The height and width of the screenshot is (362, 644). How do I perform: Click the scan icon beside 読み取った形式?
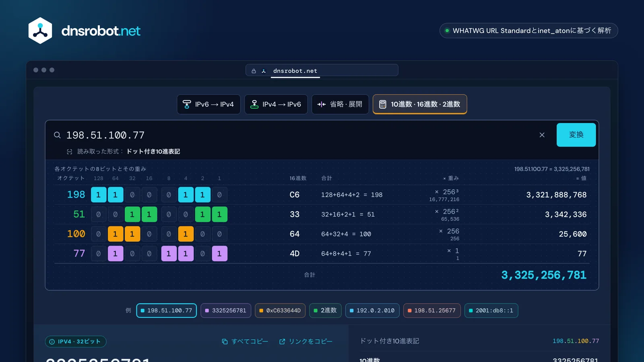[x=70, y=152]
